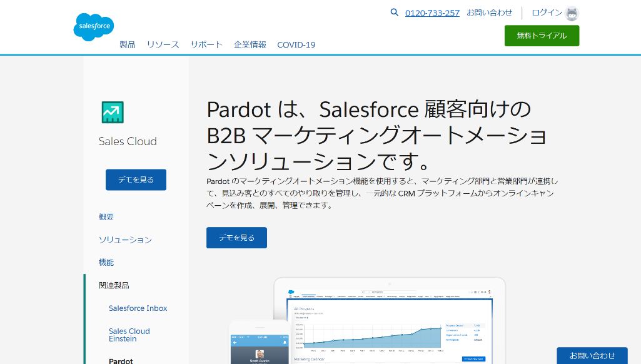This screenshot has height=364, width=641.
Task: Open the top お問い合わせ link
Action: click(x=490, y=13)
